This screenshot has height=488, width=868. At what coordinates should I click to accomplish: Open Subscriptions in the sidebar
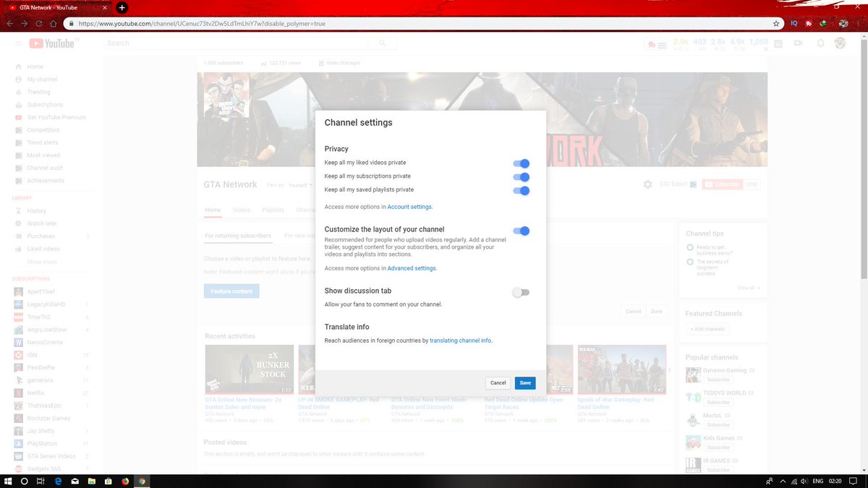tap(45, 105)
